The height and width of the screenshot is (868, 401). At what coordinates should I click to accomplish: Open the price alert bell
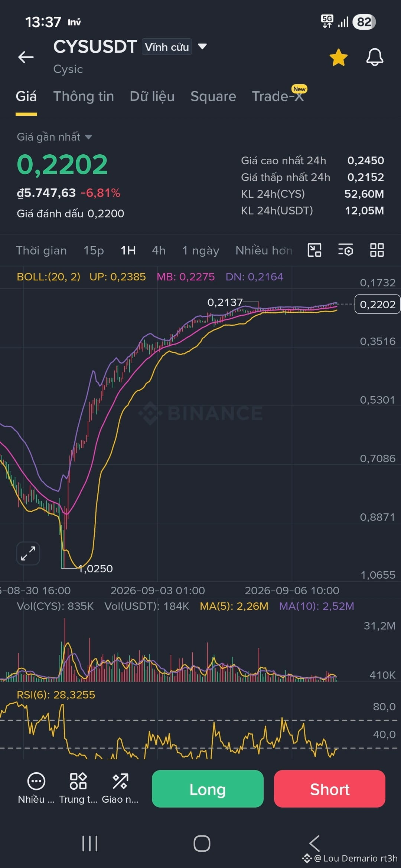coord(375,57)
